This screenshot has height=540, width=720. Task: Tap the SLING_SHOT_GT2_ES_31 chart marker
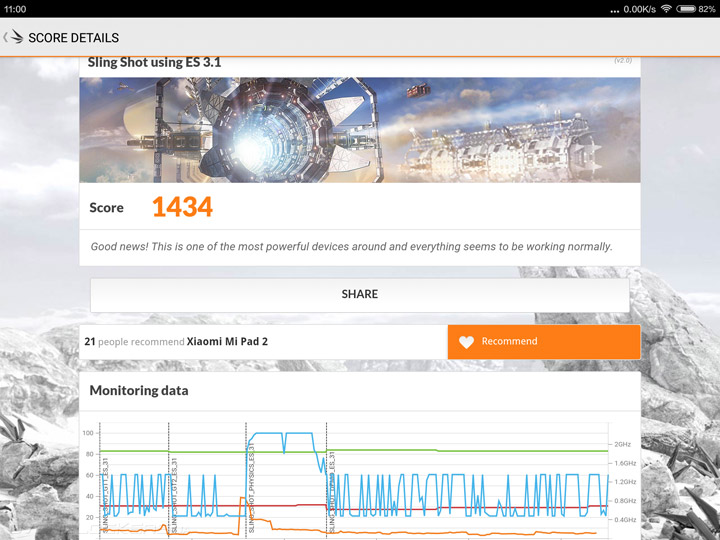[x=174, y=495]
